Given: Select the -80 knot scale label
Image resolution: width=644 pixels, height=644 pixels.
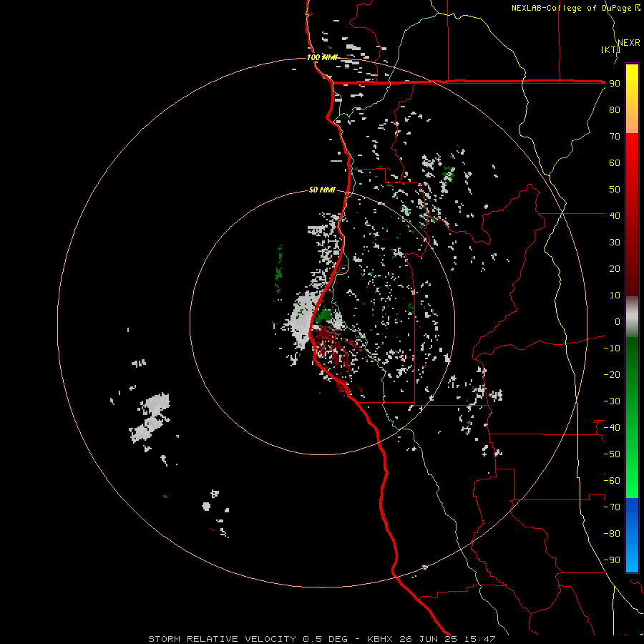Looking at the screenshot, I should pyautogui.click(x=612, y=534).
